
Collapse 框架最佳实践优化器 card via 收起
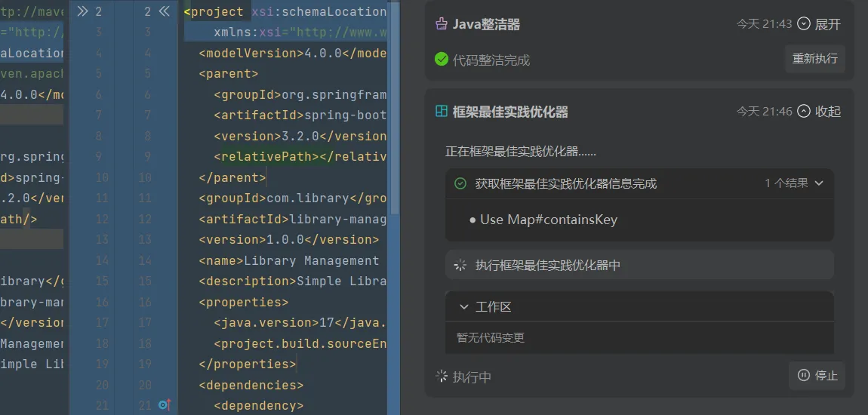click(x=819, y=111)
